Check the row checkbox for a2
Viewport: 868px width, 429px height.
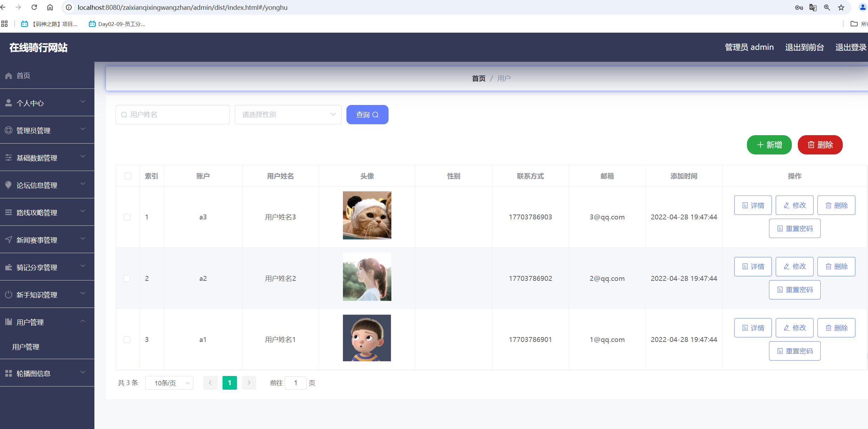pyautogui.click(x=127, y=278)
